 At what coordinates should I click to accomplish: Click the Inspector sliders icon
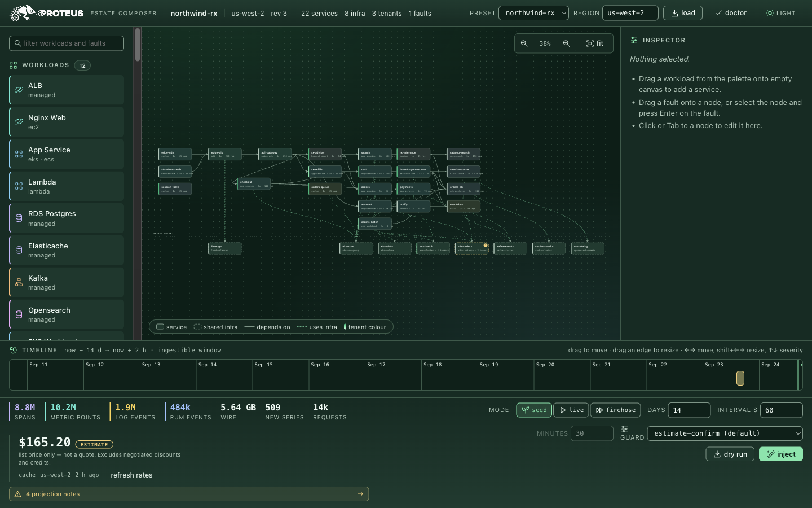point(634,40)
